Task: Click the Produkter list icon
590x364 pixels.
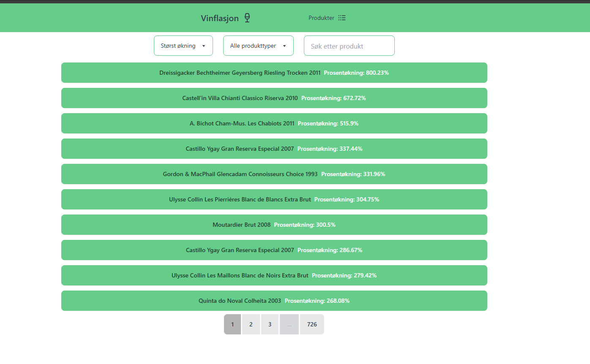Action: tap(342, 18)
